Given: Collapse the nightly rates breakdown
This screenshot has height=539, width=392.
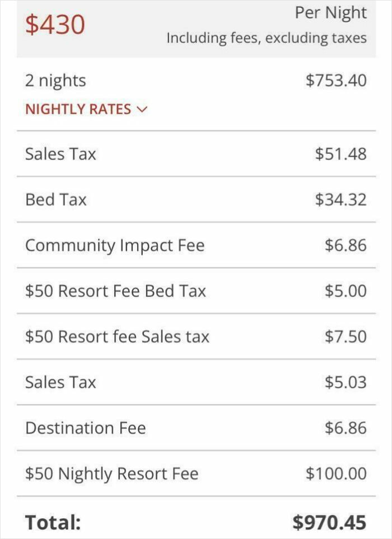Looking at the screenshot, I should [78, 109].
